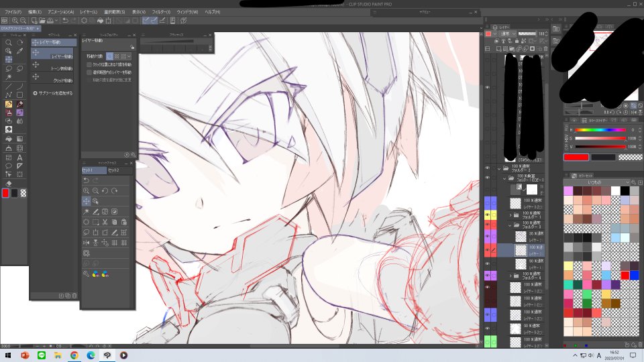Toggle visibility eye of フォルダー 2 layer folder
Viewport: 644px width, 362px height.
tap(487, 168)
